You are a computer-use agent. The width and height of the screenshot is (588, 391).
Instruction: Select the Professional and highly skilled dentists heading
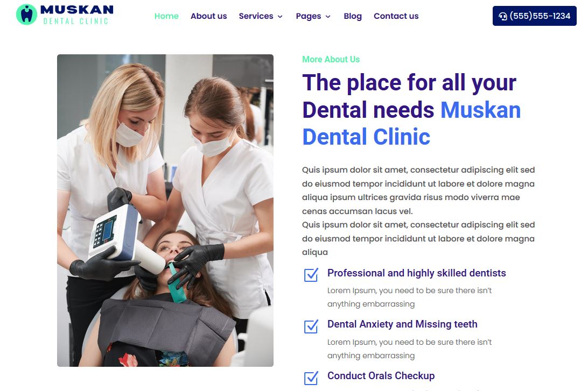(x=417, y=273)
